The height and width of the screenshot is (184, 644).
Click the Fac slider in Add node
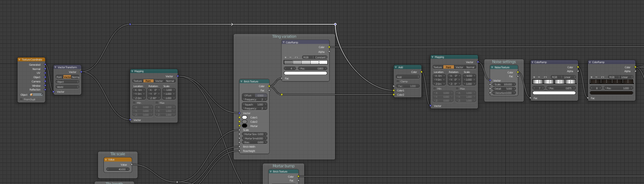tap(408, 86)
